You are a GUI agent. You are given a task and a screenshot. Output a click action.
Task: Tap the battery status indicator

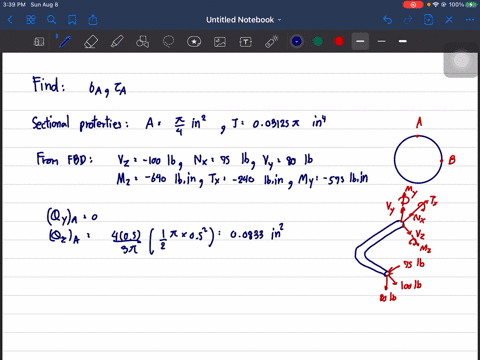[471, 5]
